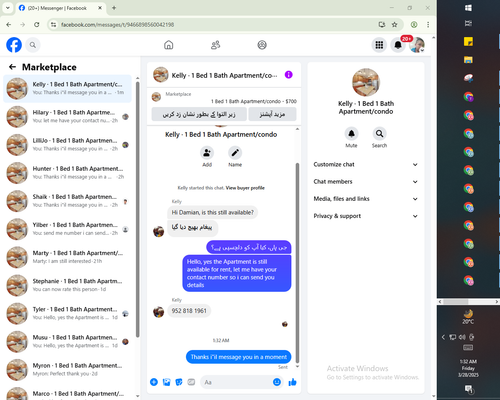Viewport: 500px width, 400px height.
Task: Open the emoji picker
Action: pyautogui.click(x=277, y=382)
